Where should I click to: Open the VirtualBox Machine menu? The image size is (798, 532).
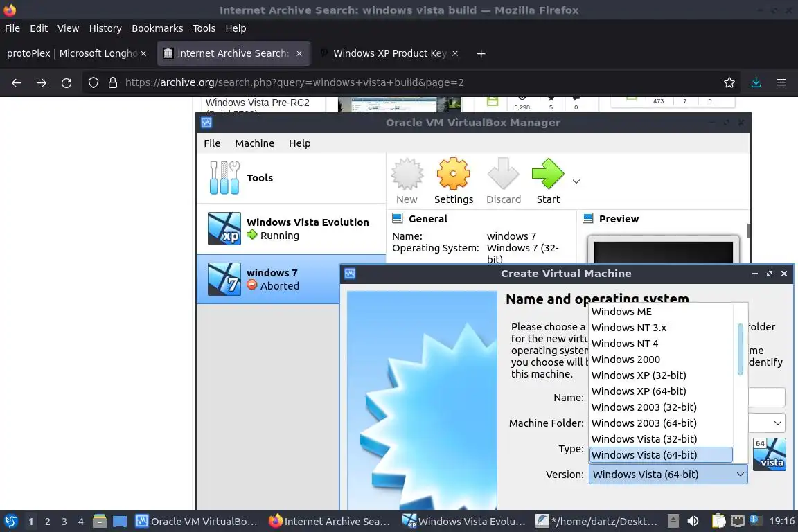[x=254, y=143]
